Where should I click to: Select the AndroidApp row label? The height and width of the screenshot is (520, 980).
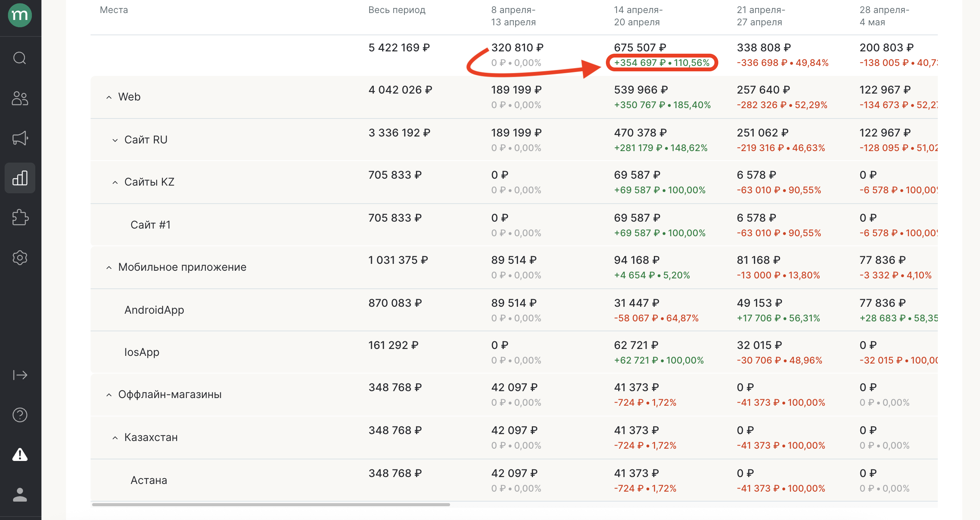pos(154,310)
